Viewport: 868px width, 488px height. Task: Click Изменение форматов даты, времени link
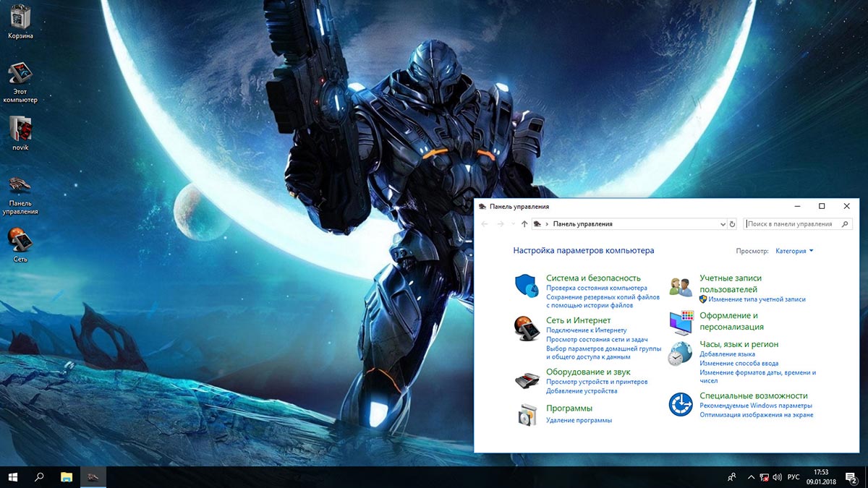pos(757,377)
